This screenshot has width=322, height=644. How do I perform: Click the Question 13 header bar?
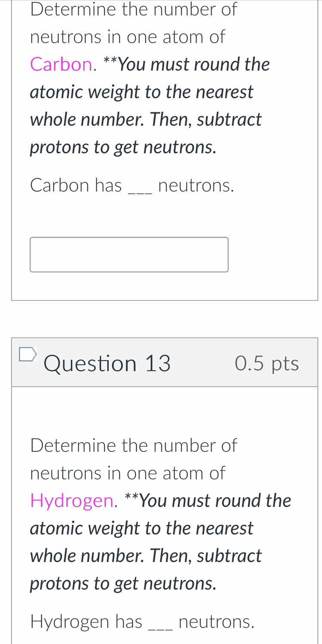tap(165, 363)
